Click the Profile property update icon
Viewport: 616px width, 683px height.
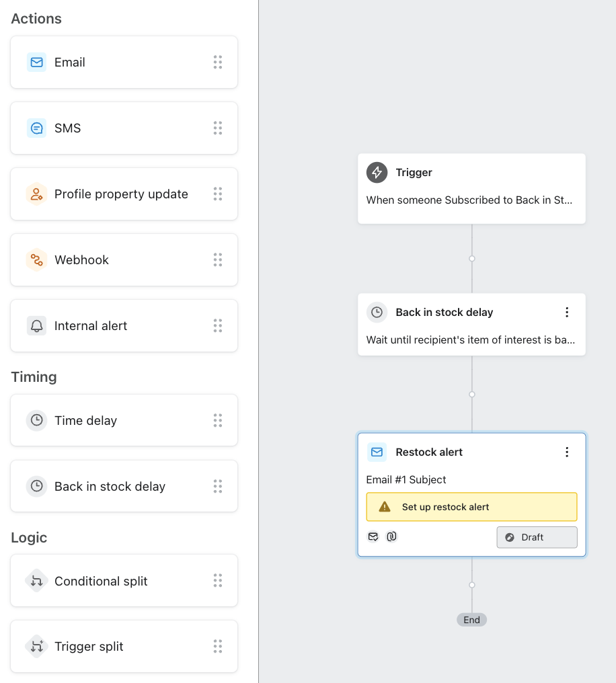click(36, 194)
